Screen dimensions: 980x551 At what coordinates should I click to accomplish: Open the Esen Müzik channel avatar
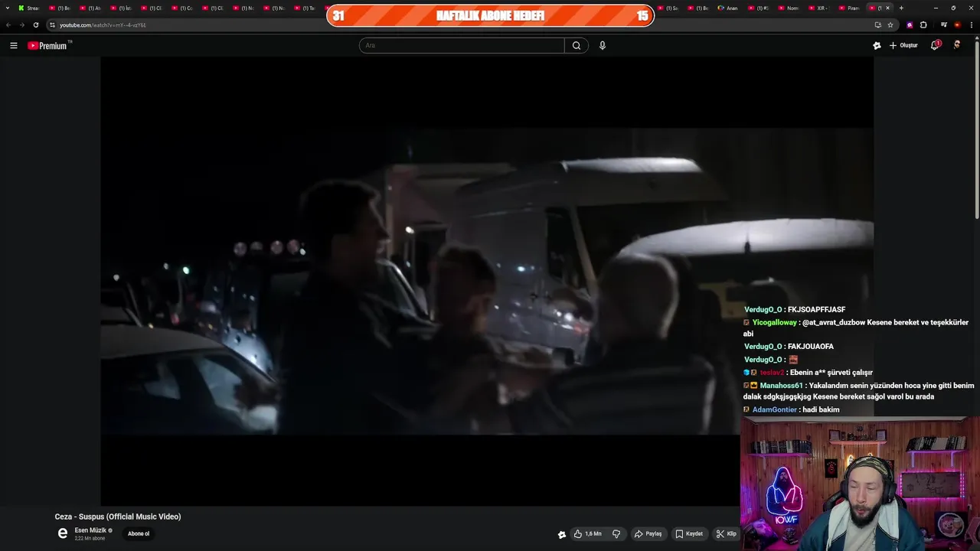(63, 534)
